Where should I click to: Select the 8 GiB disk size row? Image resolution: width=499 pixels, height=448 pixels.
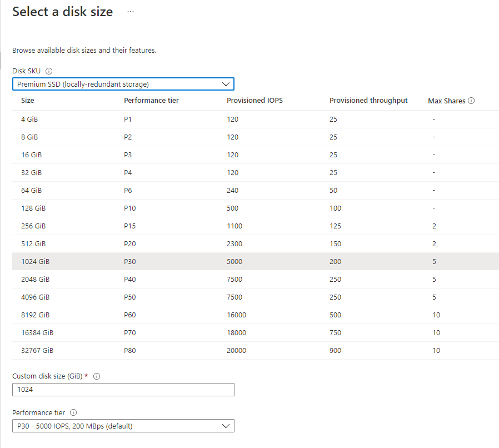click(256, 137)
